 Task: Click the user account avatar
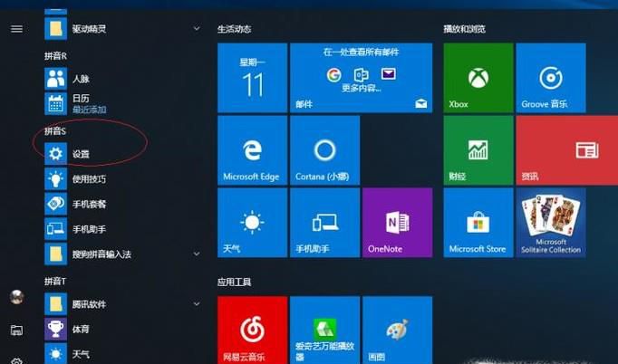pyautogui.click(x=16, y=297)
